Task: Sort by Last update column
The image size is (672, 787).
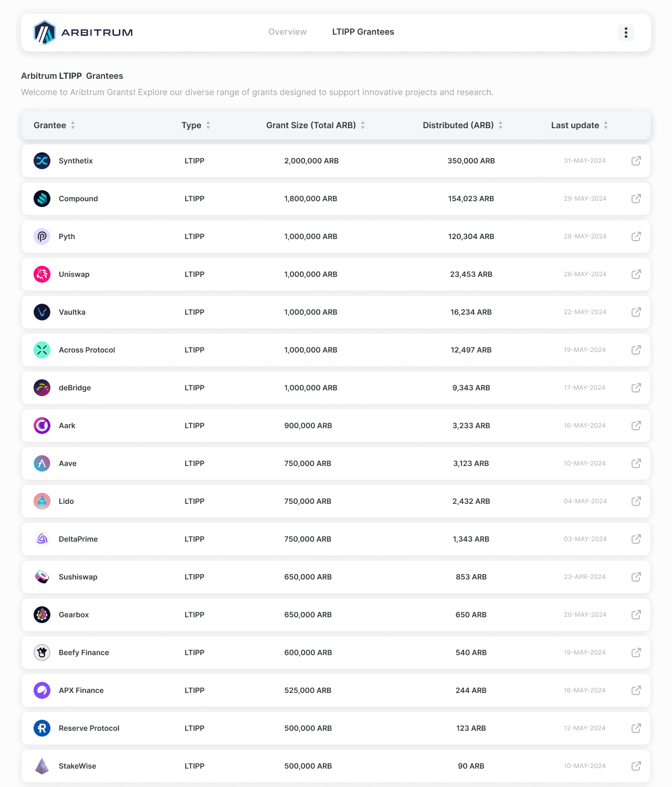Action: click(580, 125)
